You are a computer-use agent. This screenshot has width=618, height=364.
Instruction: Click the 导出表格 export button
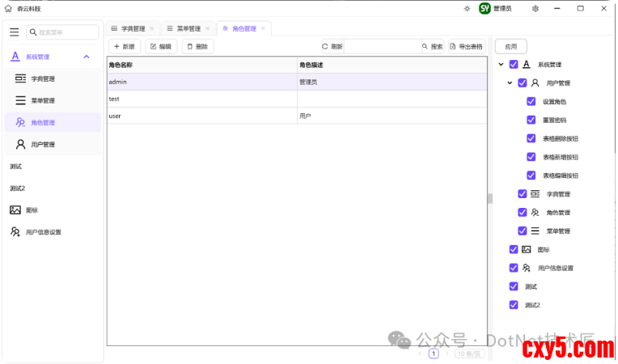pyautogui.click(x=466, y=47)
